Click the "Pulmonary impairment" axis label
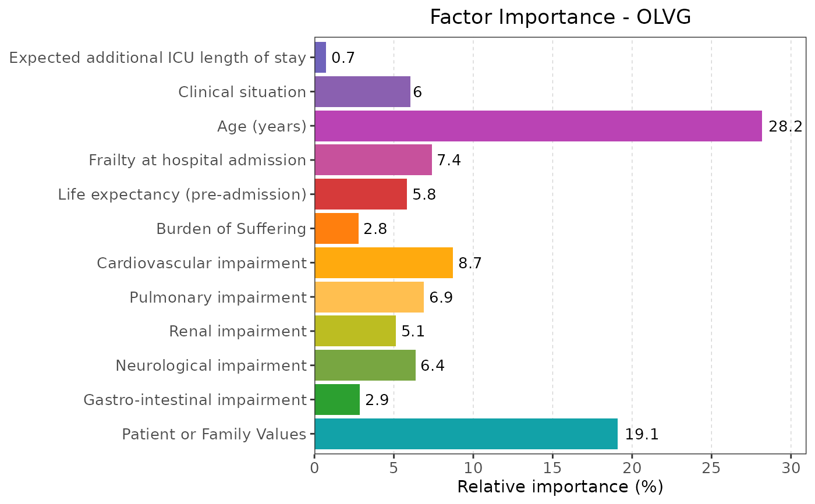815x504 pixels. click(218, 297)
